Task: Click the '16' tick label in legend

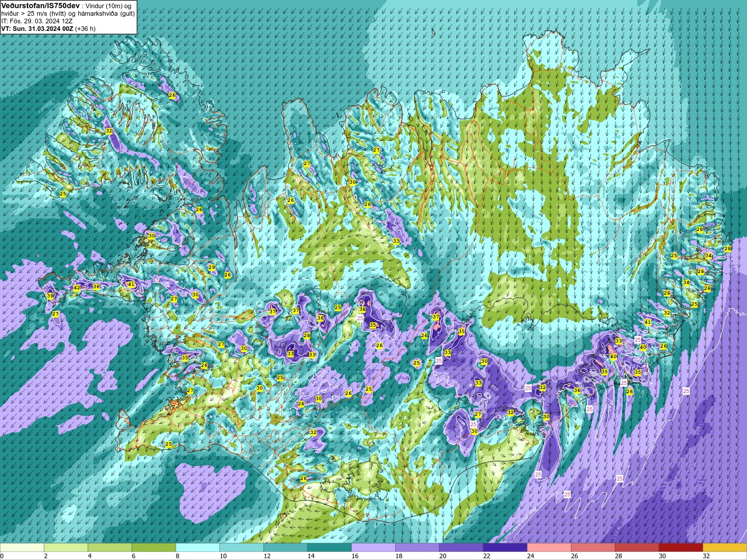Action: [355, 556]
